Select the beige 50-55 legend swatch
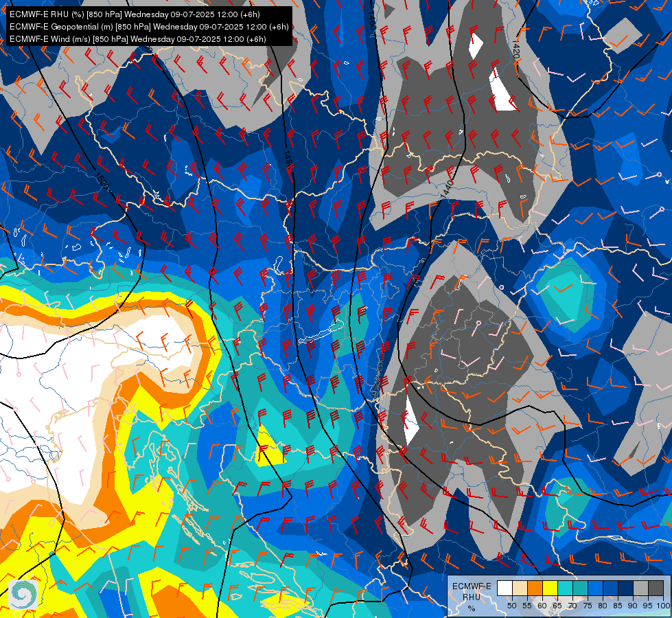Image resolution: width=672 pixels, height=618 pixels. click(520, 588)
